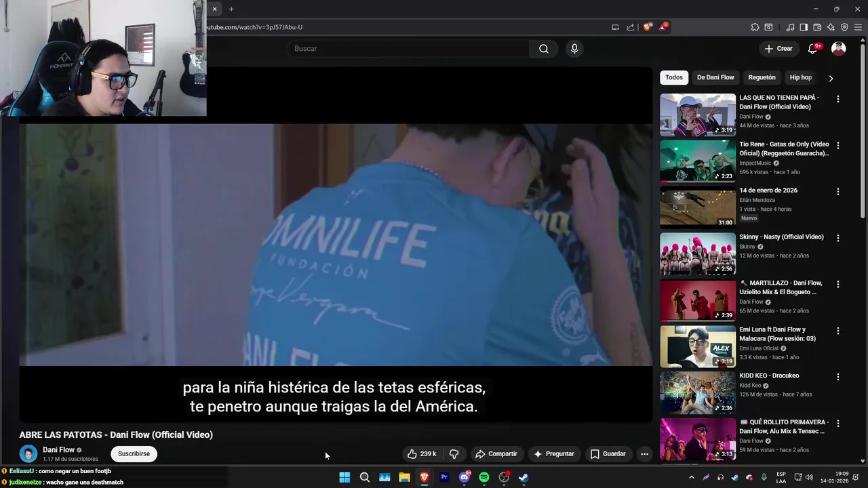Click the Crear button
Image resolution: width=868 pixels, height=488 pixels.
pyautogui.click(x=778, y=49)
